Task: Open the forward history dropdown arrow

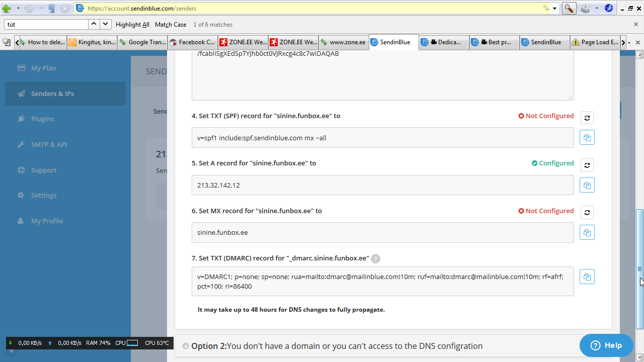Action: click(x=41, y=9)
